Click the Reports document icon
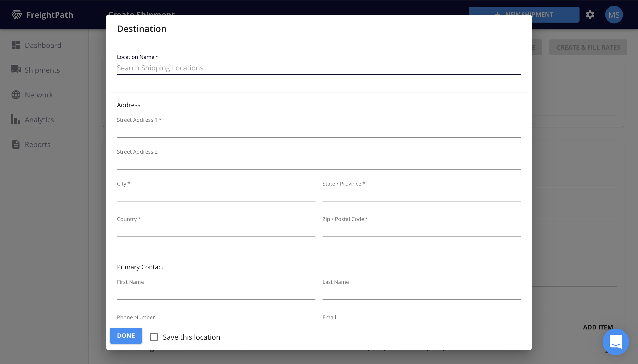The width and height of the screenshot is (638, 364). 16,145
